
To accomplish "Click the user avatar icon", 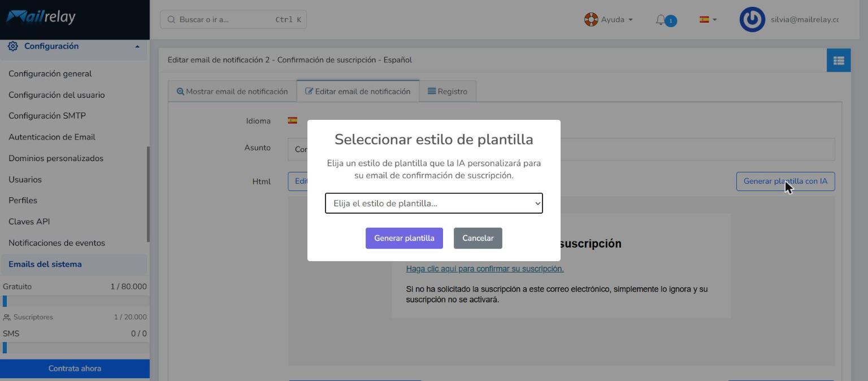I will [x=752, y=20].
